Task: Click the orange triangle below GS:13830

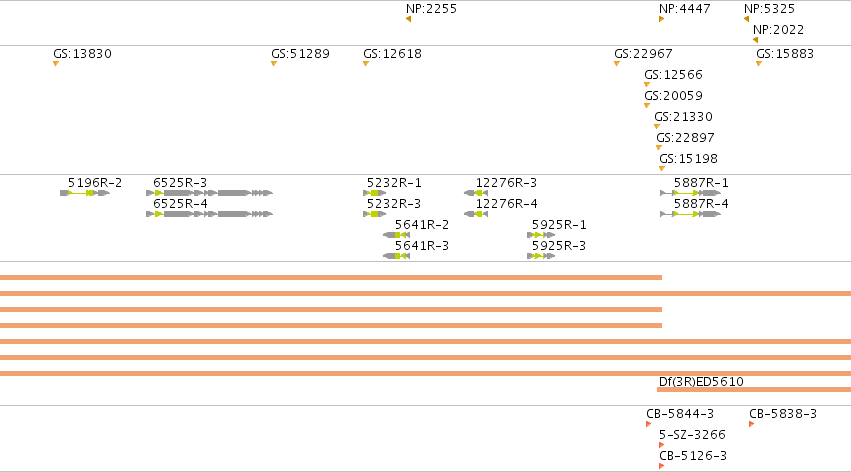Action: pos(56,64)
